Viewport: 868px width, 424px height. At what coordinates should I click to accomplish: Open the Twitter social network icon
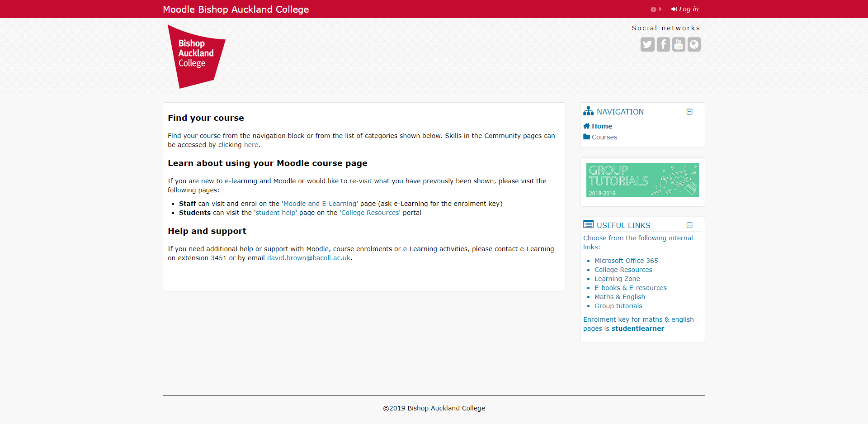tap(647, 44)
